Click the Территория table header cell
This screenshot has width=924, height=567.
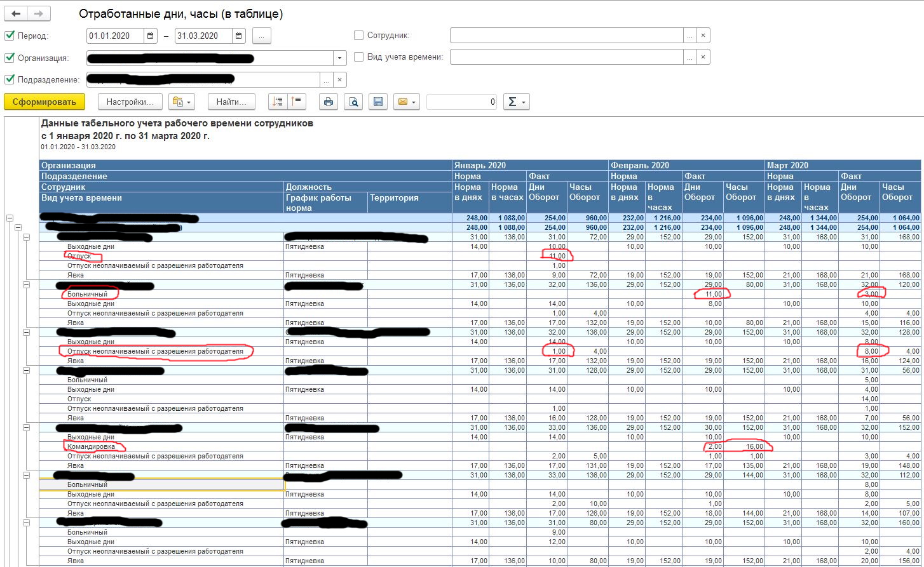tap(409, 203)
